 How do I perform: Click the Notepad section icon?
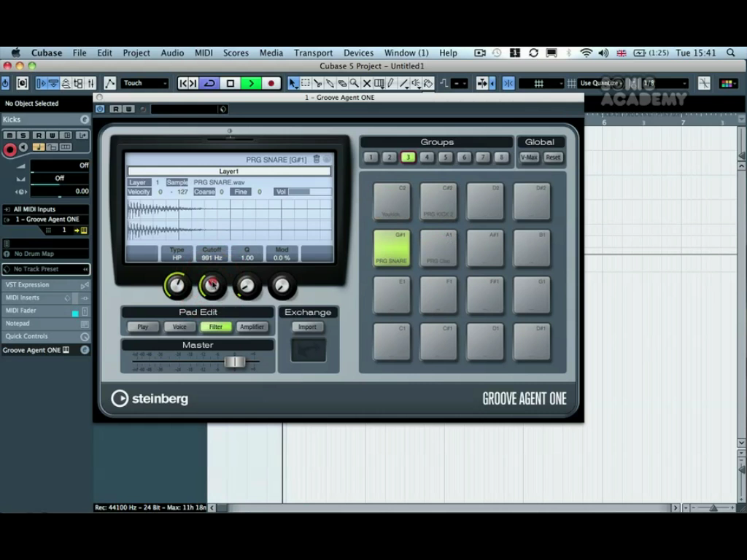pos(85,324)
